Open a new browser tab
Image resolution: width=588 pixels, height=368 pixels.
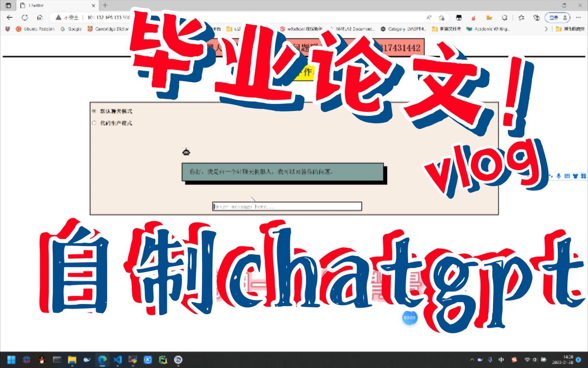[105, 5]
